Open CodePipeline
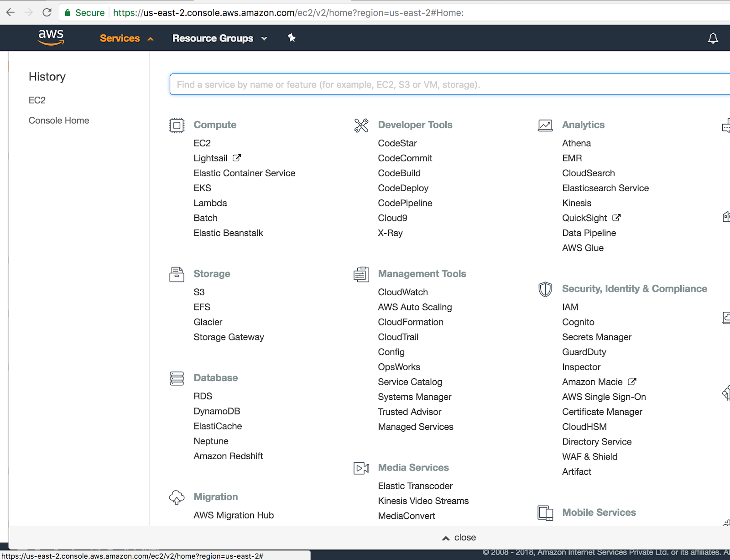Viewport: 730px width, 560px height. coord(405,203)
